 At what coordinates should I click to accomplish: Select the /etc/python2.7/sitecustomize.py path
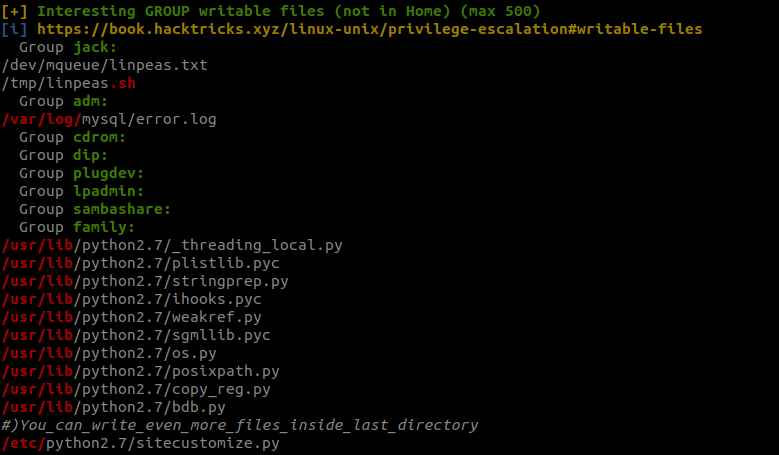[141, 443]
